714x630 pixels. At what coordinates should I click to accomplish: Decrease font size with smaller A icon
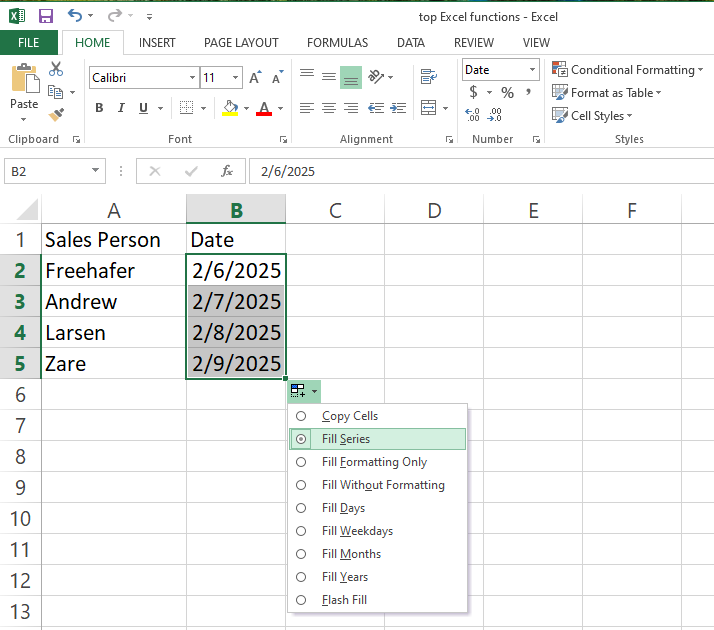[x=277, y=77]
